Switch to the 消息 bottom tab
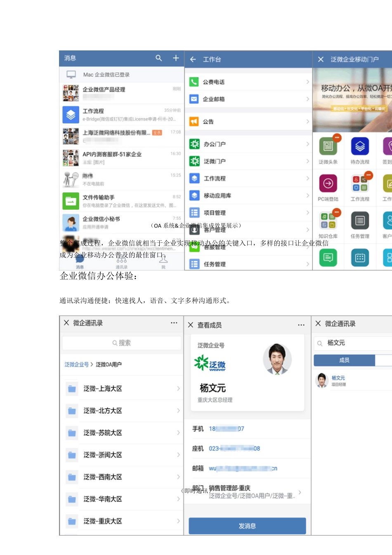The width and height of the screenshot is (392, 555). [80, 262]
